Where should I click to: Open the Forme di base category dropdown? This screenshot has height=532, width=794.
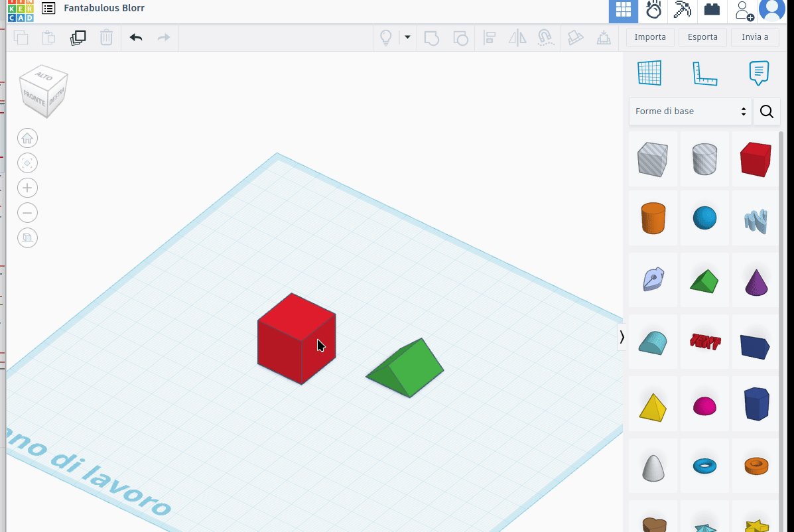691,111
